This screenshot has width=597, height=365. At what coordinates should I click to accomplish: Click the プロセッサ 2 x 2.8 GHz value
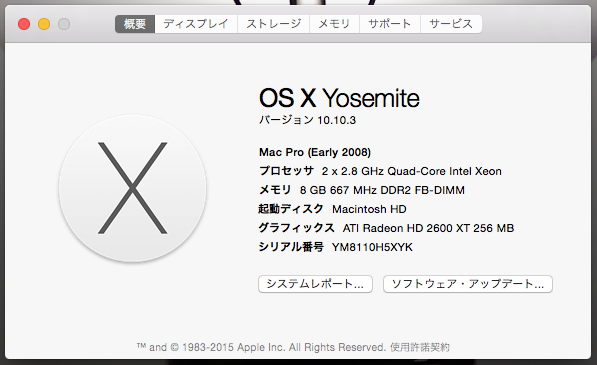click(412, 171)
